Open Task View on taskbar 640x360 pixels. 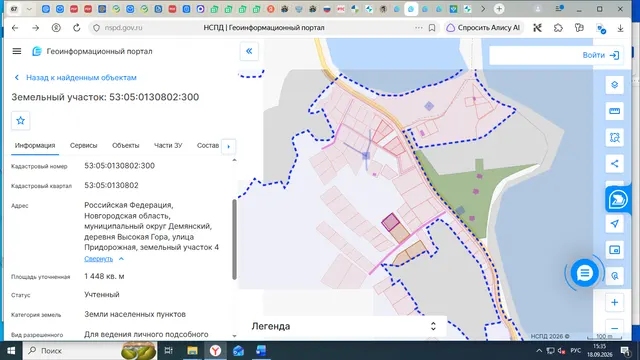(169, 351)
